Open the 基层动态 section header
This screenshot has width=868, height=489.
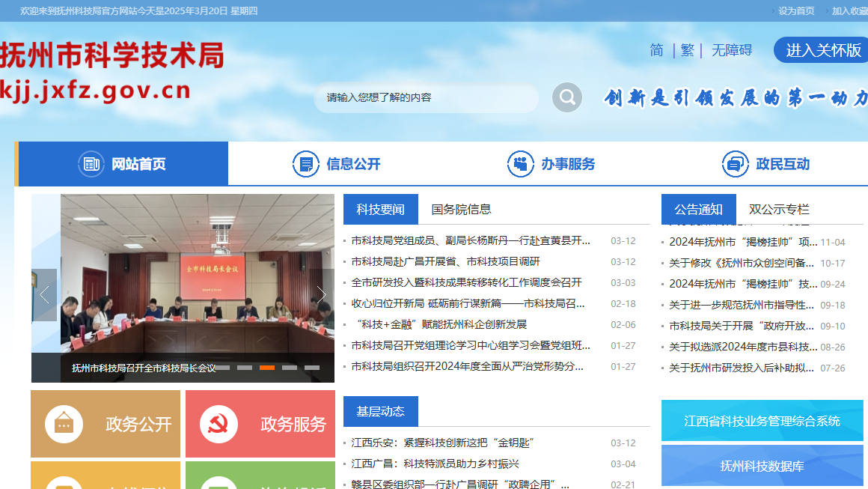click(380, 411)
